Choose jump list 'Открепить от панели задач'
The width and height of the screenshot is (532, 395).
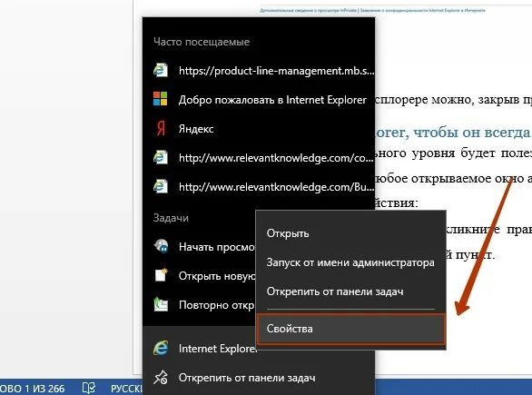[259, 378]
